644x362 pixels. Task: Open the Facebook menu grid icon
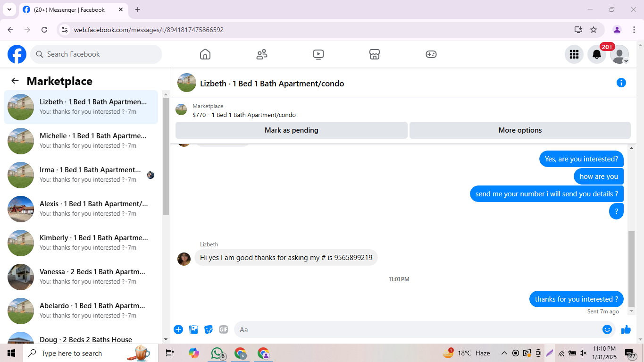click(574, 54)
